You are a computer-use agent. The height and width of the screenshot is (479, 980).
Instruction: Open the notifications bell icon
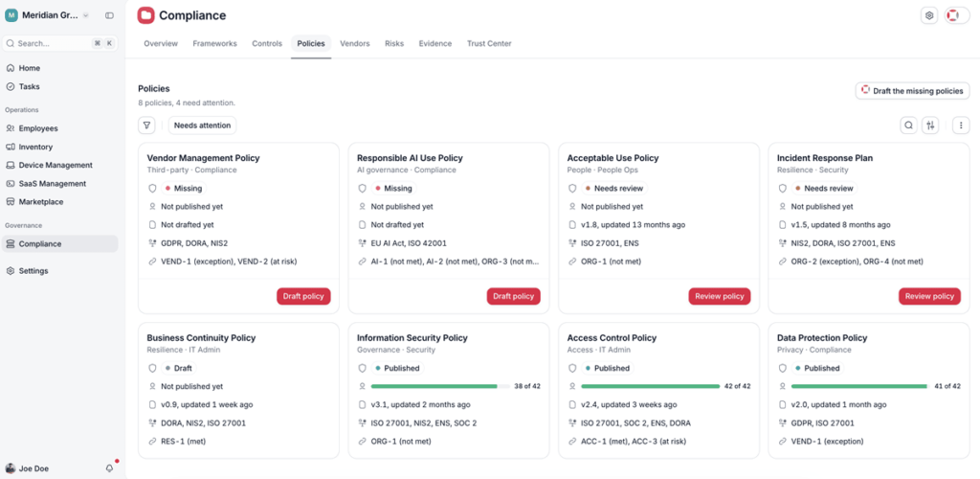[110, 468]
